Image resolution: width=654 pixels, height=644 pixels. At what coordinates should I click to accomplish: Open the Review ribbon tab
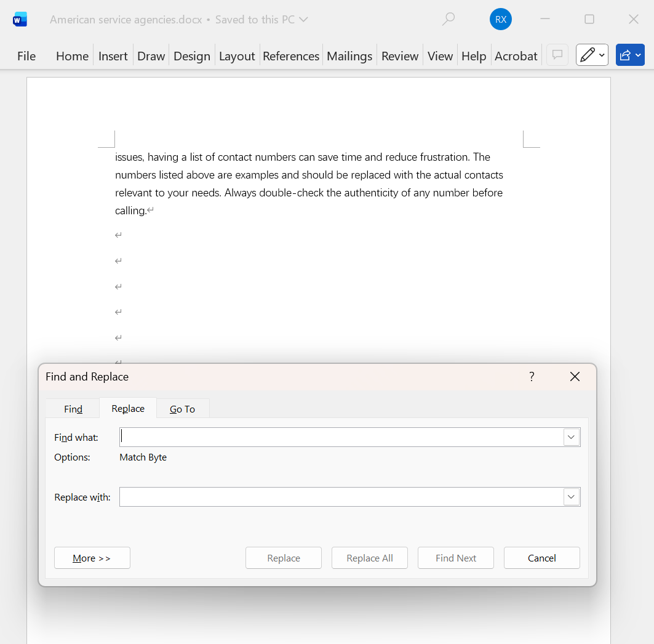tap(399, 55)
